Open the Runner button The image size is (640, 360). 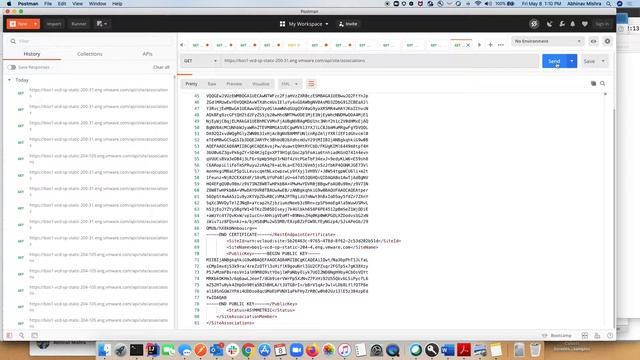coord(79,24)
